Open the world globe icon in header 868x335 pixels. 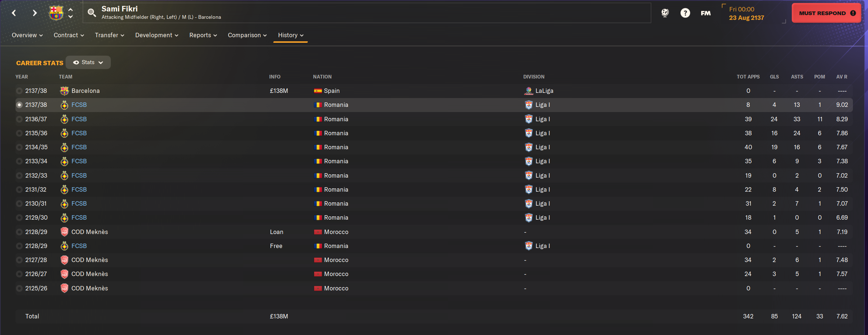point(665,13)
